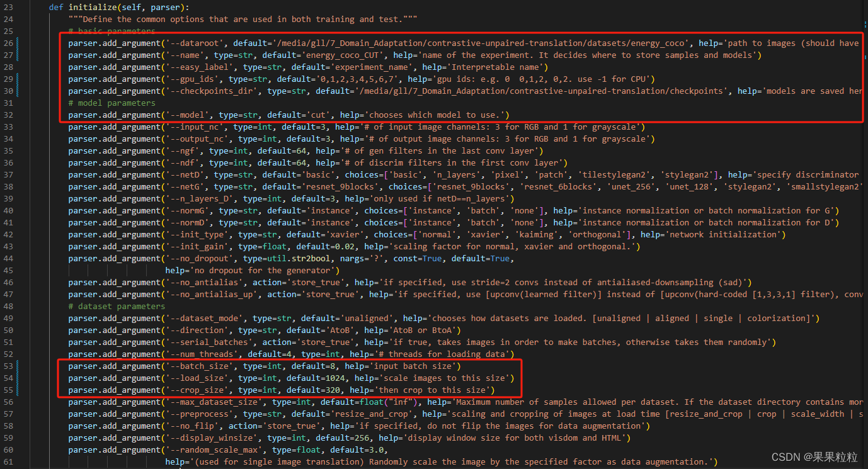Click the '--no_flip' argument string
The height and width of the screenshot is (469, 868).
point(192,426)
